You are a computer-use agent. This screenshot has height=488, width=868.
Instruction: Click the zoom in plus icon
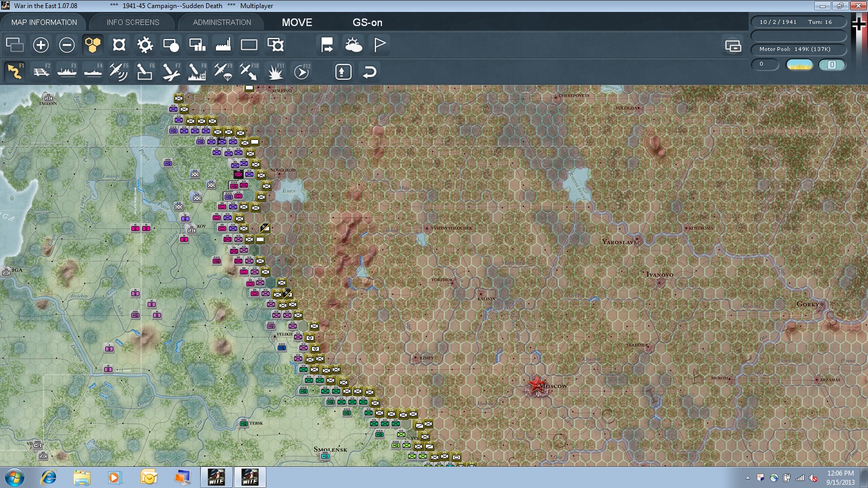[x=41, y=45]
